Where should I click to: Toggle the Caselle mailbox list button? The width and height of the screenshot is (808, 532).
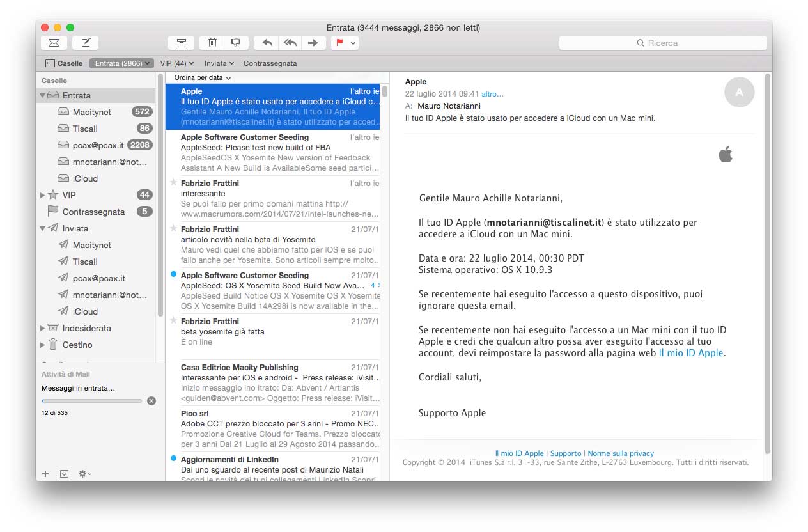(64, 63)
